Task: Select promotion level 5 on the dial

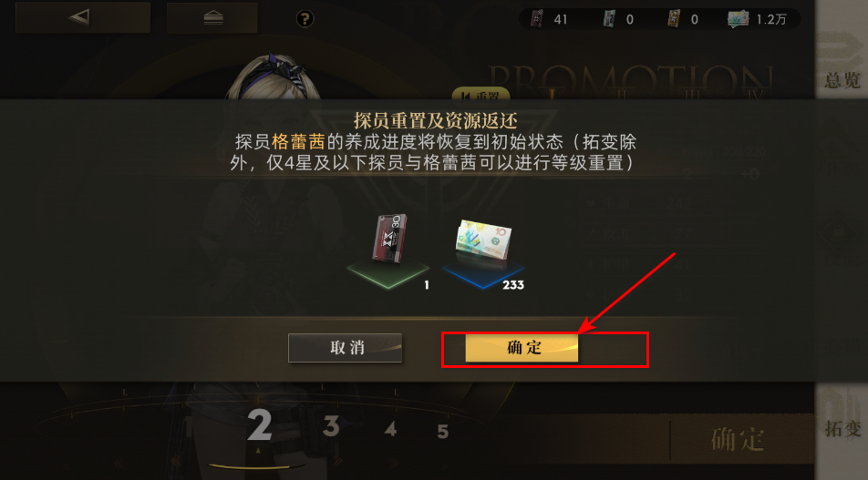Action: point(443,432)
